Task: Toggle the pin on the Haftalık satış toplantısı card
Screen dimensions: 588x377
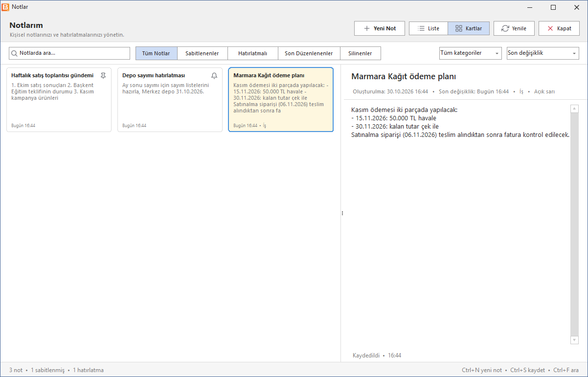Action: [103, 76]
